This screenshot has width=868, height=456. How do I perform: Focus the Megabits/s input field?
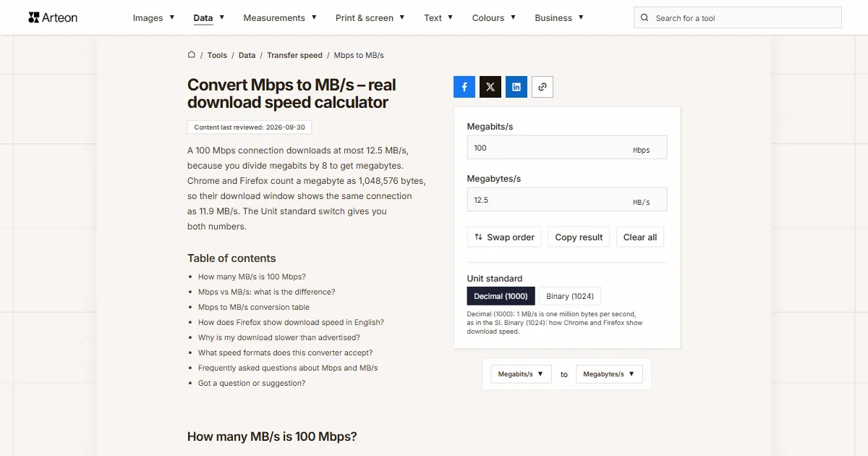[x=567, y=148]
